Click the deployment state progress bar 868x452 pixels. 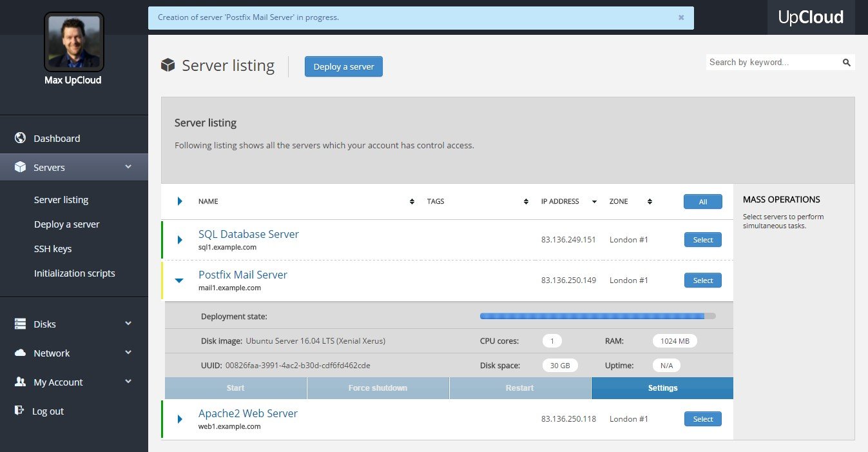click(597, 316)
